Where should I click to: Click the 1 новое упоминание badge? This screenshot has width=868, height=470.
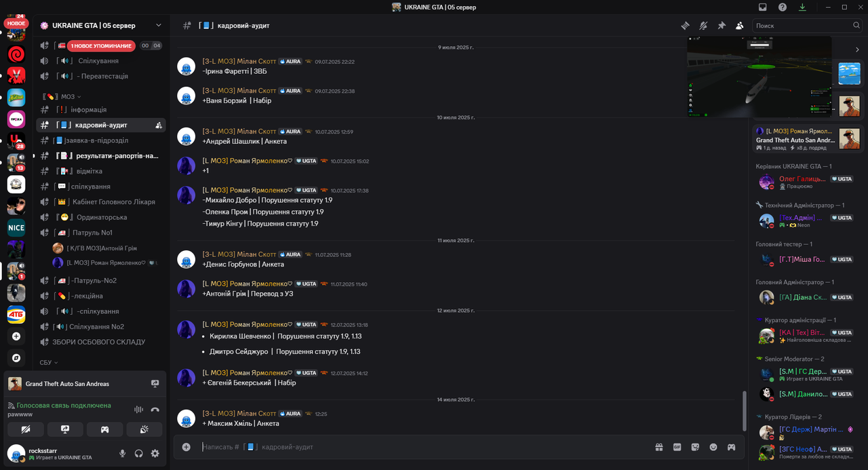[x=101, y=45]
